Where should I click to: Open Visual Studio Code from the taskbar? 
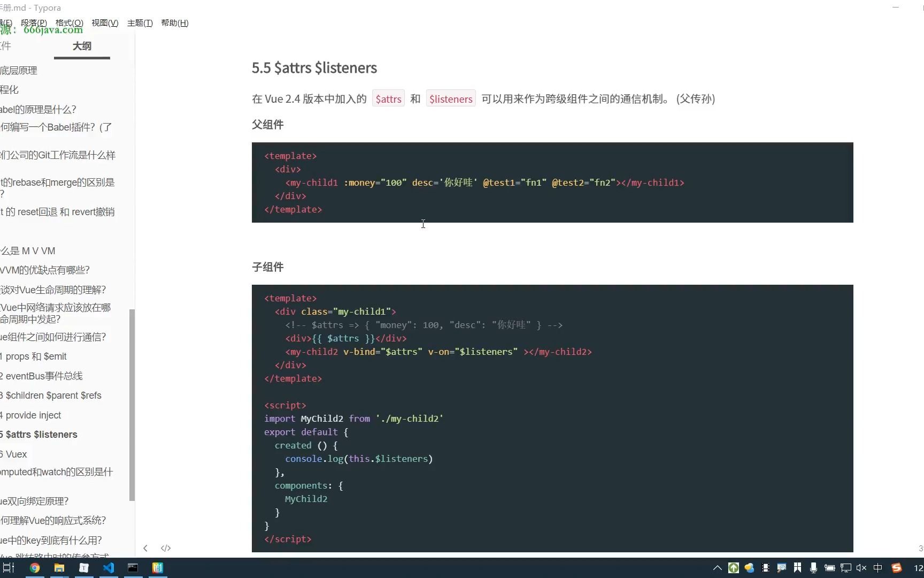click(109, 568)
